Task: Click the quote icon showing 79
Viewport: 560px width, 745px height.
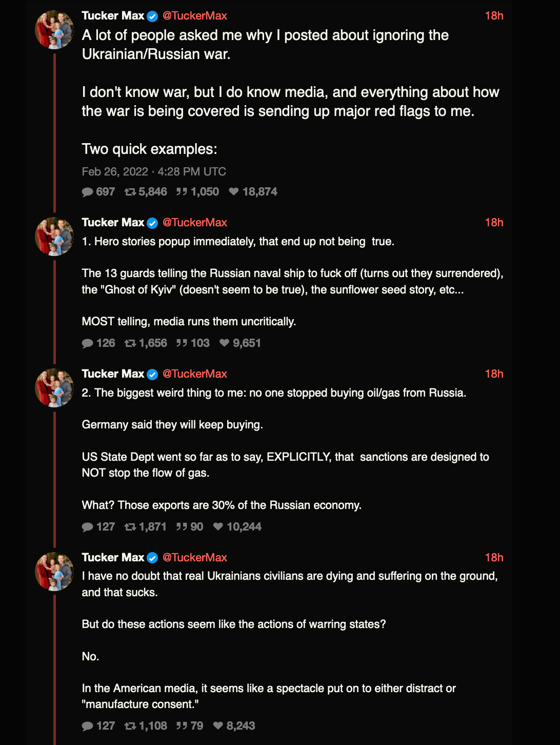Action: click(182, 726)
